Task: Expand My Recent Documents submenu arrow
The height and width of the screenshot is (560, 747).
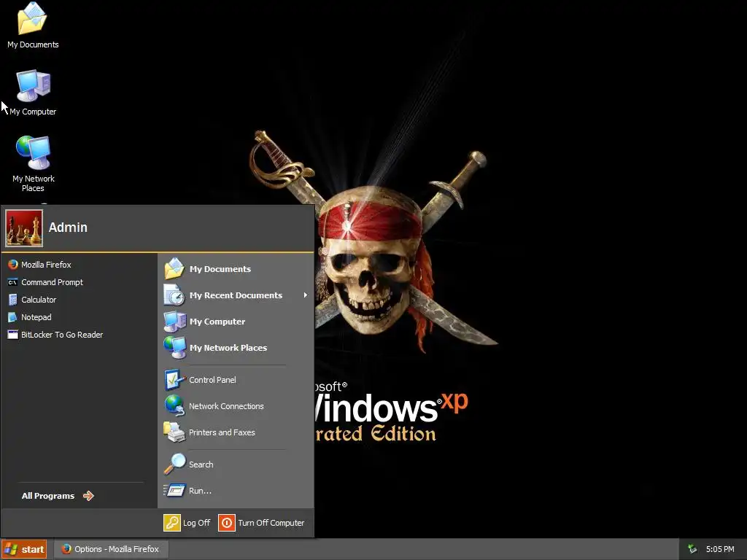Action: pyautogui.click(x=306, y=295)
